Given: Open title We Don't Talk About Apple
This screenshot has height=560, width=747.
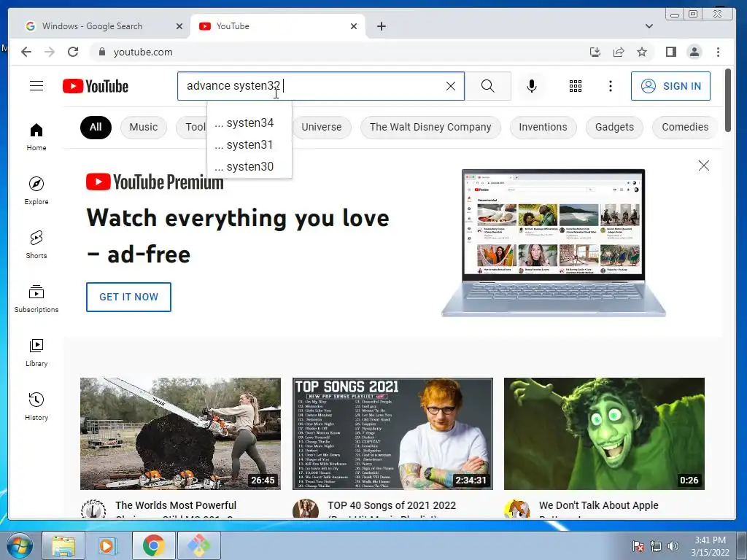Looking at the screenshot, I should point(599,505).
